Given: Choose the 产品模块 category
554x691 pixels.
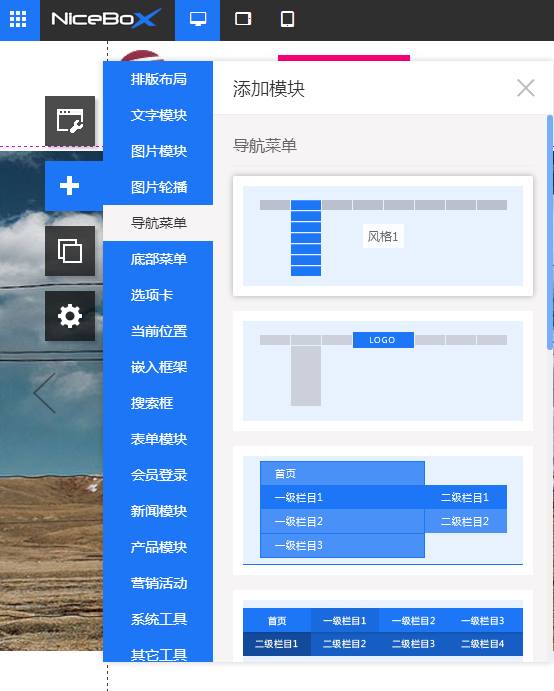Looking at the screenshot, I should pyautogui.click(x=158, y=547).
